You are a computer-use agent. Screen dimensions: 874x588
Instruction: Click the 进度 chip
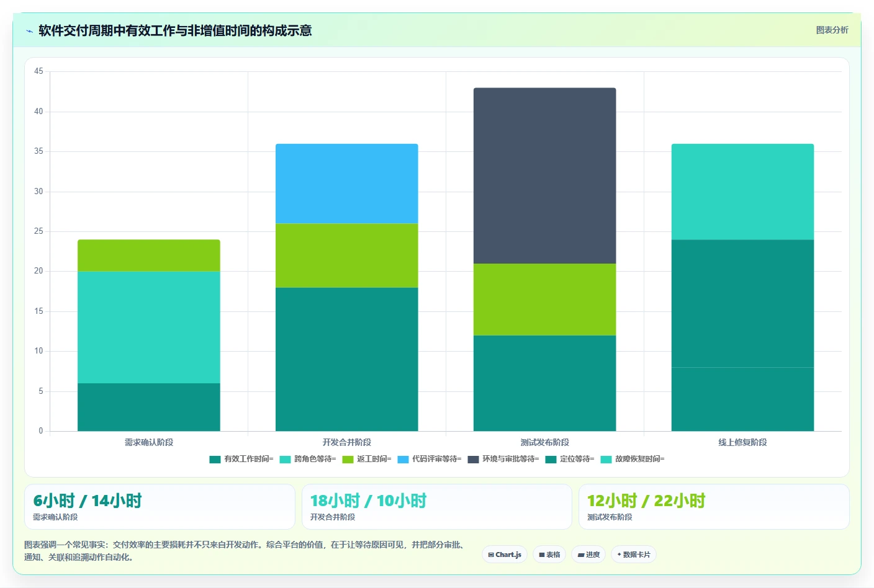(x=588, y=555)
